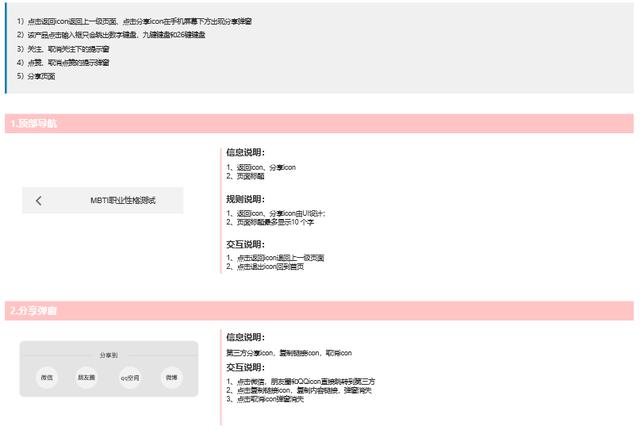Select overview line starting with '2) 该产品点击输入框'
The image size is (640, 430).
[111, 35]
